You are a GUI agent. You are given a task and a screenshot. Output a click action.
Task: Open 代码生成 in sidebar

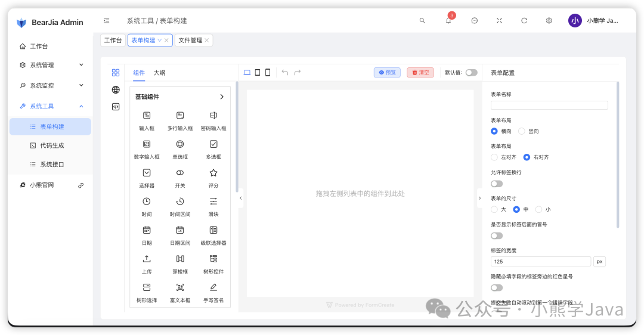[x=51, y=145]
